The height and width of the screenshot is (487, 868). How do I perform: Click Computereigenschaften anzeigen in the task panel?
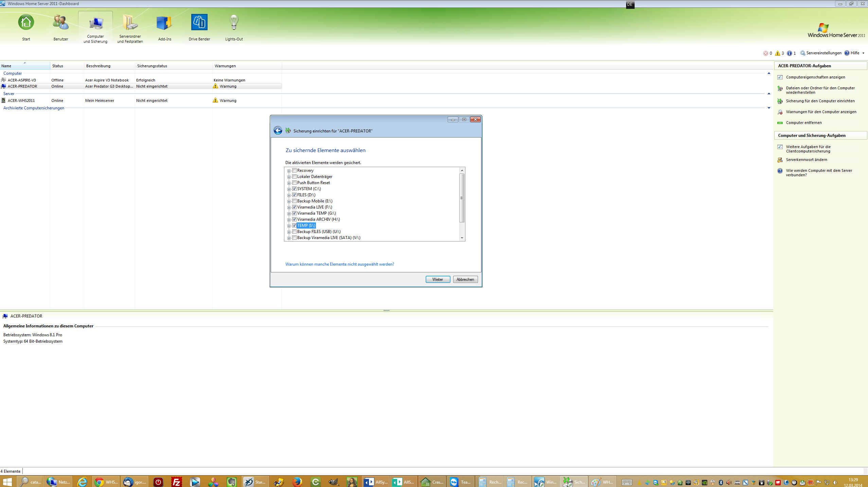point(815,77)
